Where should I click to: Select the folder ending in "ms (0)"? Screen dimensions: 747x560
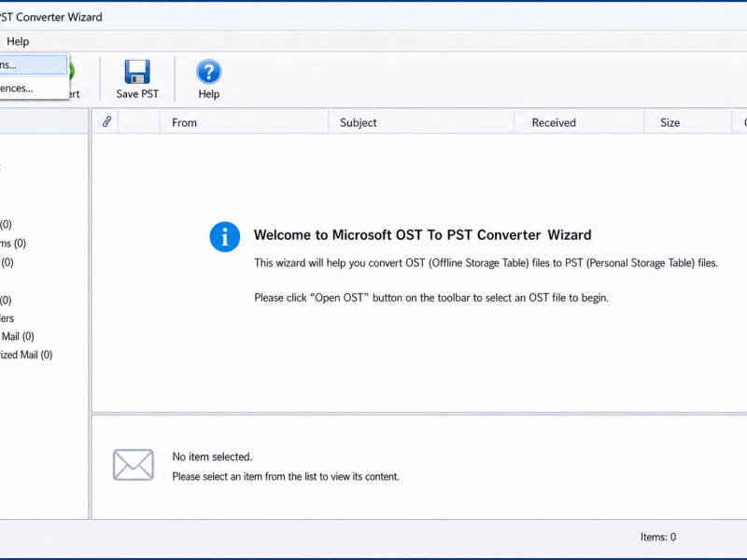coord(13,244)
